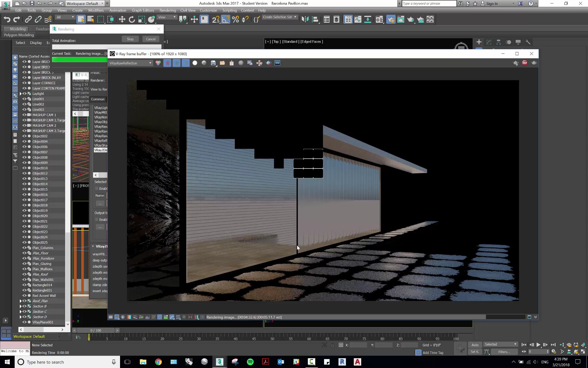Stop rendering via red STOP icon
This screenshot has width=588, height=368.
(x=525, y=63)
